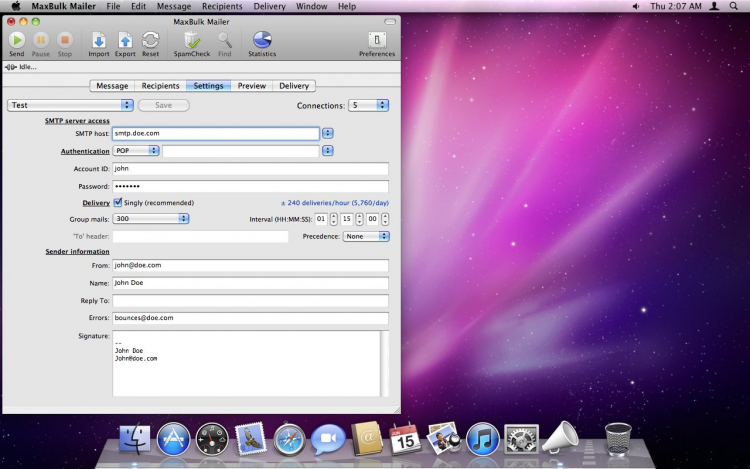
Task: Open the Apple menu
Action: click(x=15, y=6)
